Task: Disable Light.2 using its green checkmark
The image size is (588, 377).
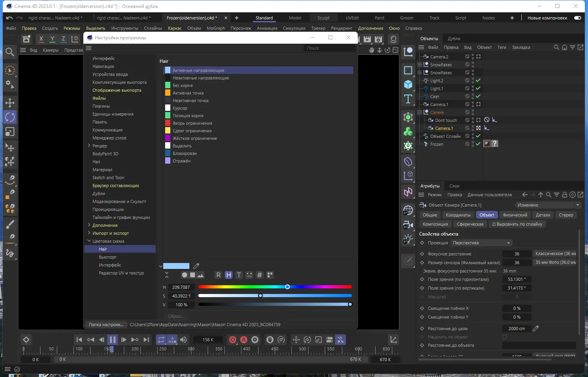Action: [x=478, y=80]
